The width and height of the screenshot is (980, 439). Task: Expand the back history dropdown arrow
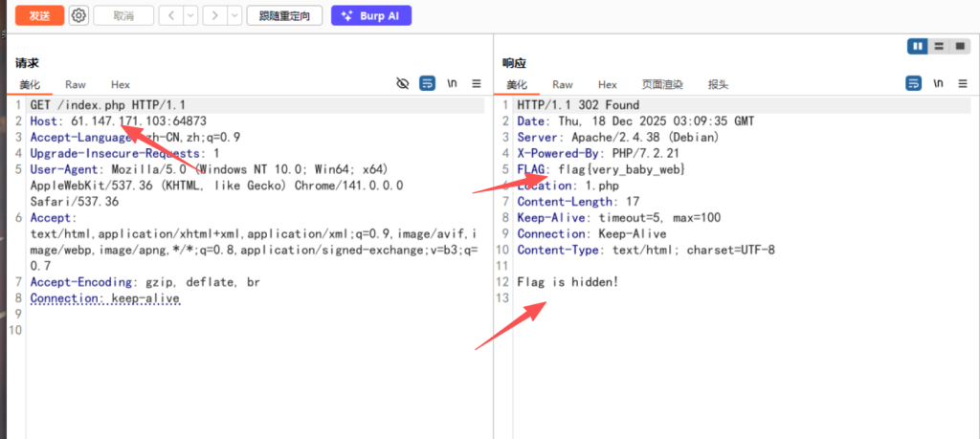click(x=189, y=16)
